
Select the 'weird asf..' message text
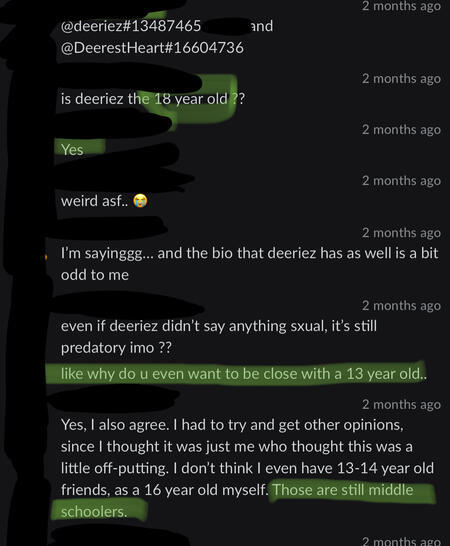tap(94, 201)
